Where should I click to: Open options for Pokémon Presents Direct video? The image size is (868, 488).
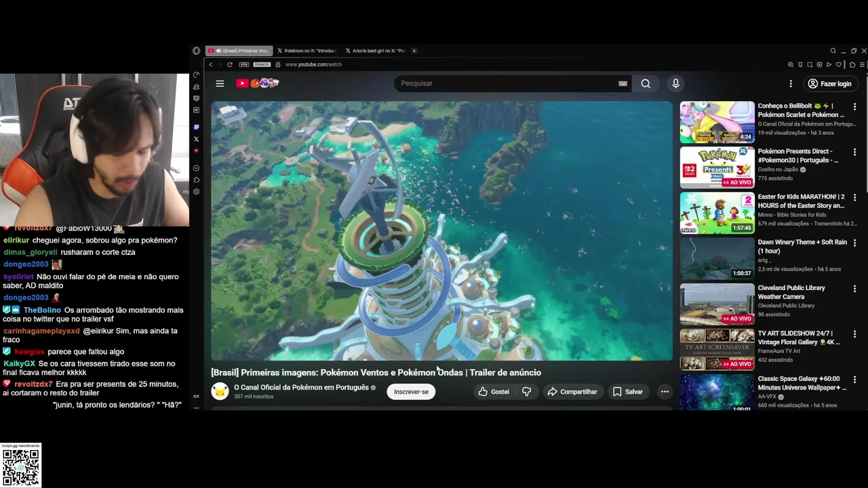[x=854, y=152]
